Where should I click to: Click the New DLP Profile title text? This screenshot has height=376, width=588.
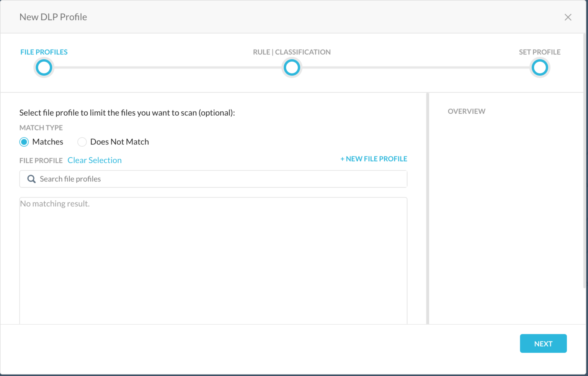tap(53, 17)
